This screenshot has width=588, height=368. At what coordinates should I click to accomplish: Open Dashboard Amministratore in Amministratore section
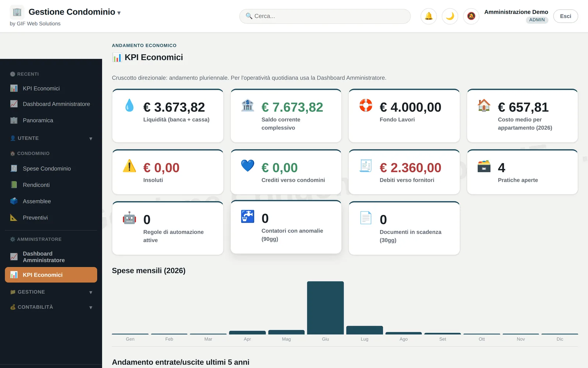click(51, 257)
